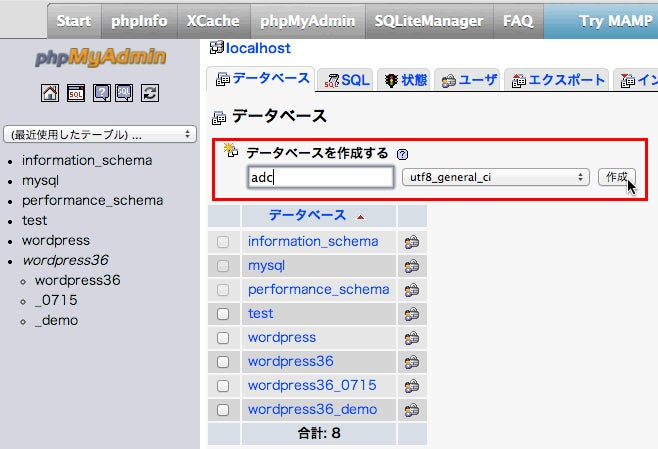Check privileges icon for wordpress36_demo
658x449 pixels.
point(412,410)
